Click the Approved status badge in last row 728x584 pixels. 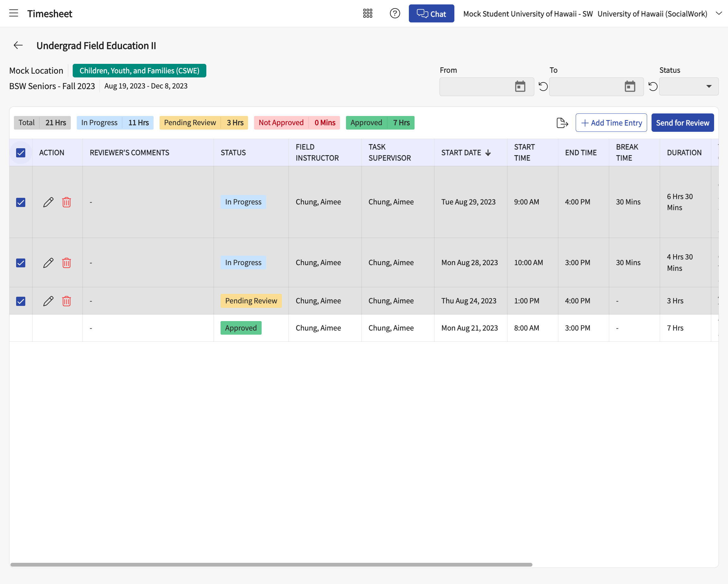click(241, 328)
